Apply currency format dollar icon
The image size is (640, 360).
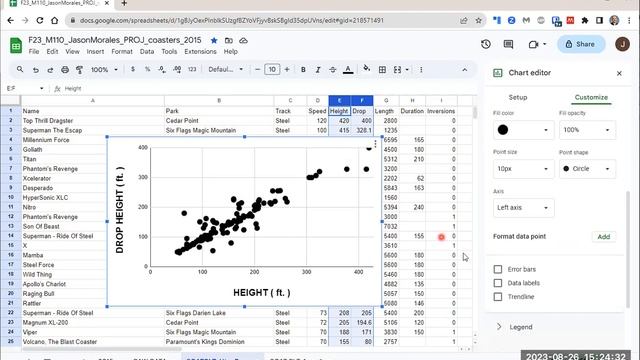(133, 69)
